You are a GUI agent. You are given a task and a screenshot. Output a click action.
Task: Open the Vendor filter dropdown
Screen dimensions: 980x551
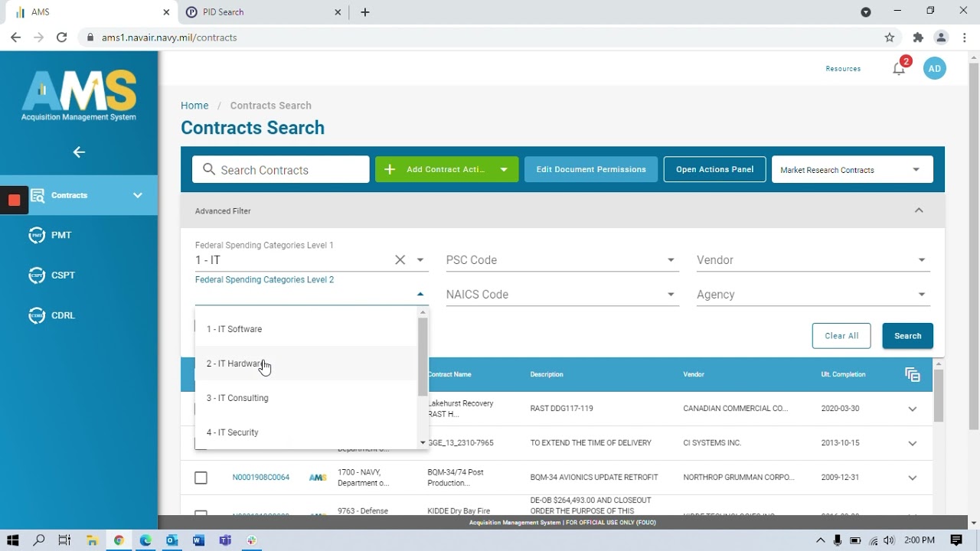tap(813, 260)
